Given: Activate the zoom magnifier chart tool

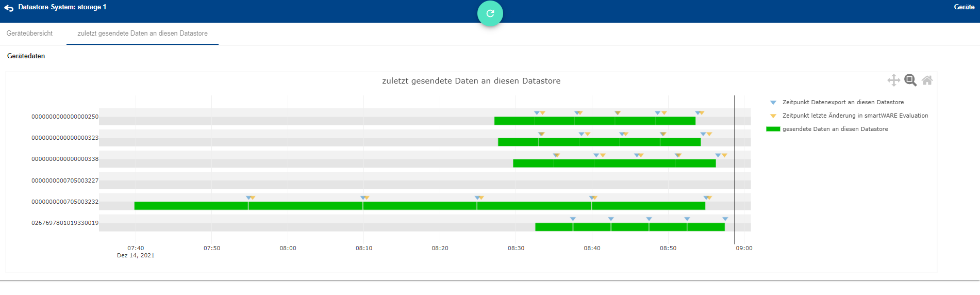Looking at the screenshot, I should (910, 80).
